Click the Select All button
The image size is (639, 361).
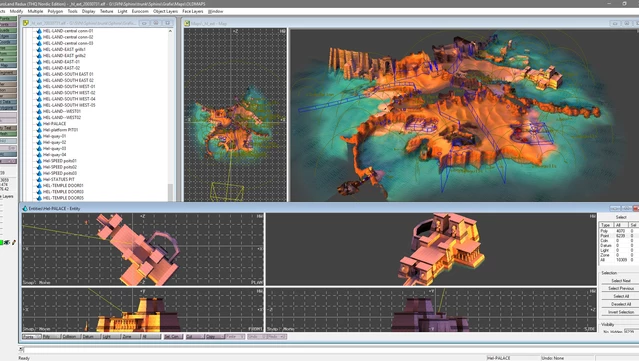[x=621, y=296]
